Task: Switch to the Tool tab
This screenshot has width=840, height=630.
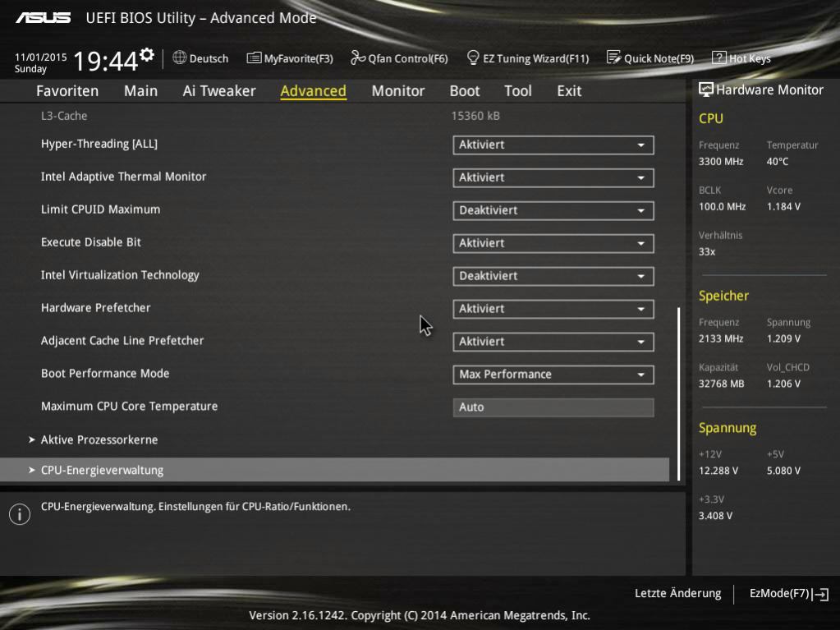Action: (x=518, y=91)
